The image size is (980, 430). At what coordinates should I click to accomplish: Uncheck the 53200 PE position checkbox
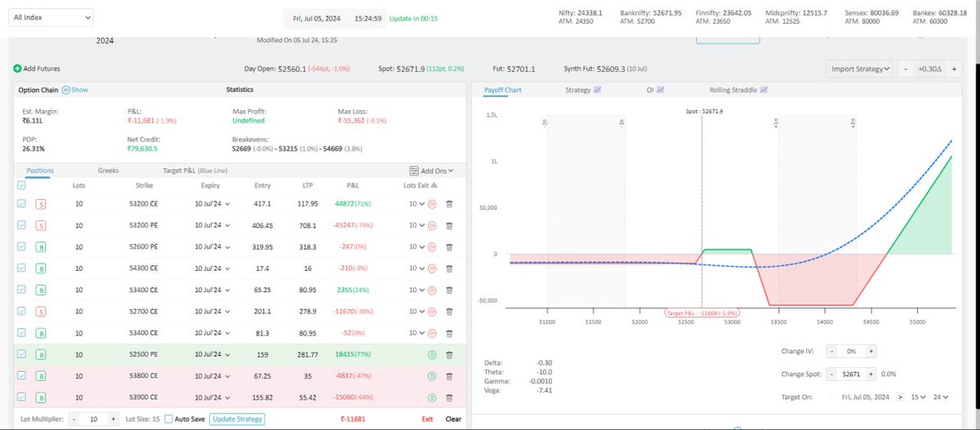pyautogui.click(x=21, y=225)
